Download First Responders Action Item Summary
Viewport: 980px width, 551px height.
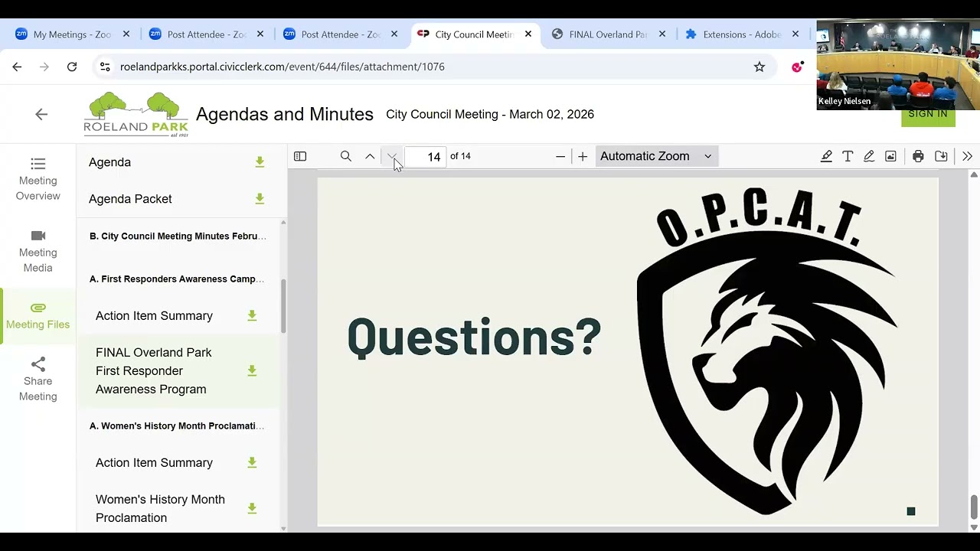point(252,315)
